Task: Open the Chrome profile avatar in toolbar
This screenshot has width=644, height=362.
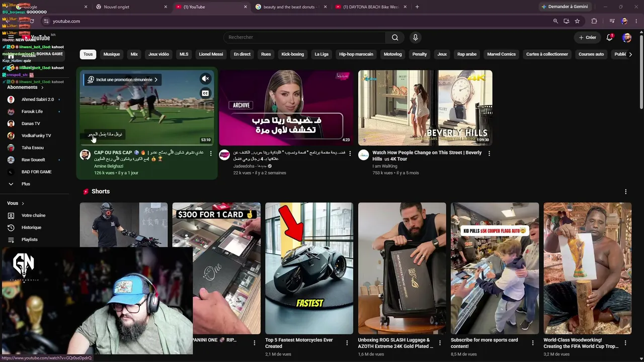Action: point(624,21)
